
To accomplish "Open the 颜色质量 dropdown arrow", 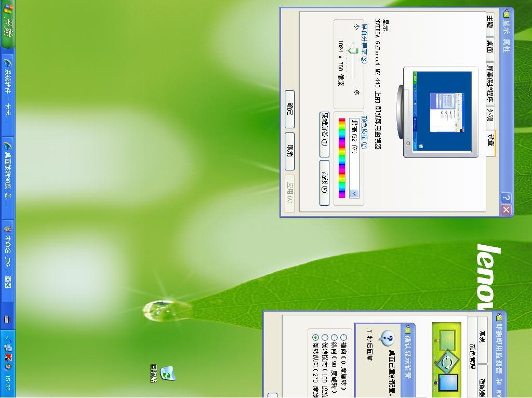I will coord(354,193).
